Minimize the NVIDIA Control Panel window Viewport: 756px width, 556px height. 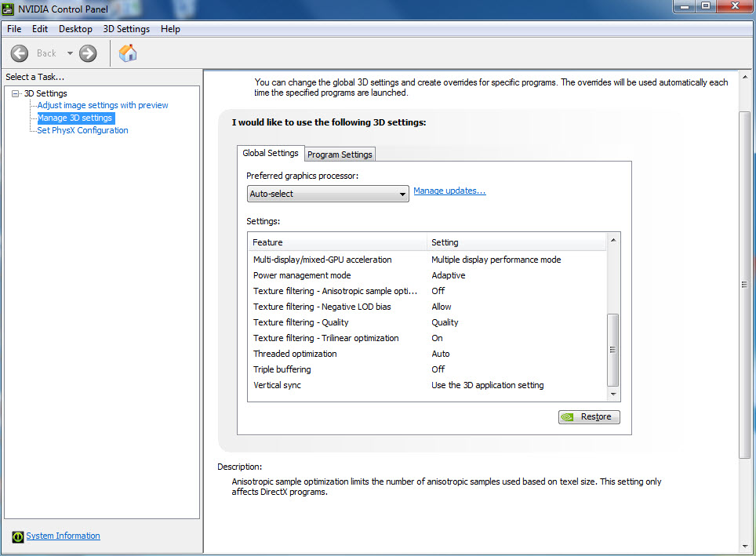685,7
